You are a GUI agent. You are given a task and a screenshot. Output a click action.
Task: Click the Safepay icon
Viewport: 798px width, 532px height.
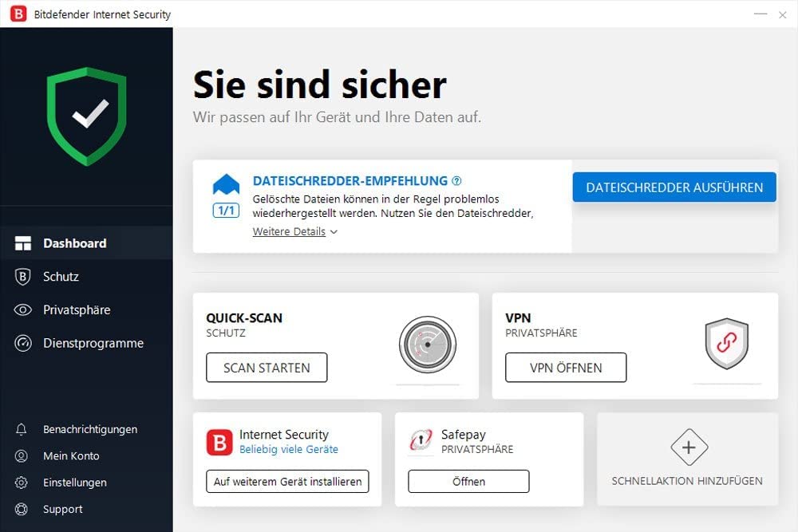(x=421, y=440)
